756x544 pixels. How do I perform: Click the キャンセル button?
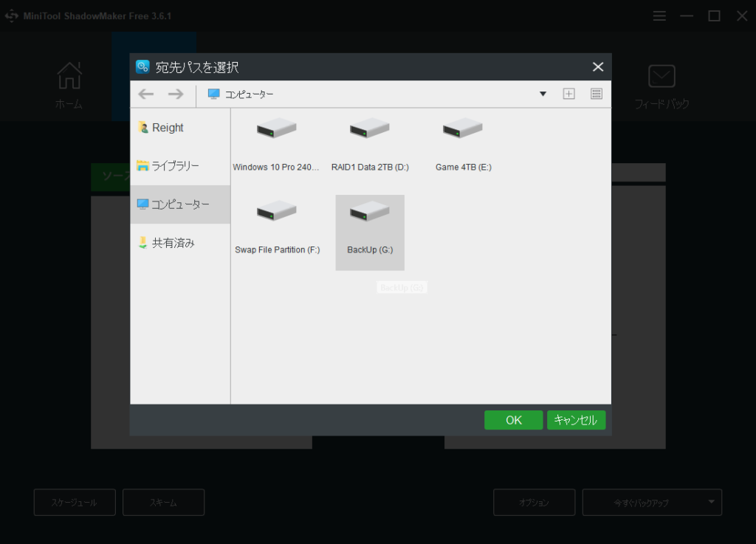(x=576, y=420)
